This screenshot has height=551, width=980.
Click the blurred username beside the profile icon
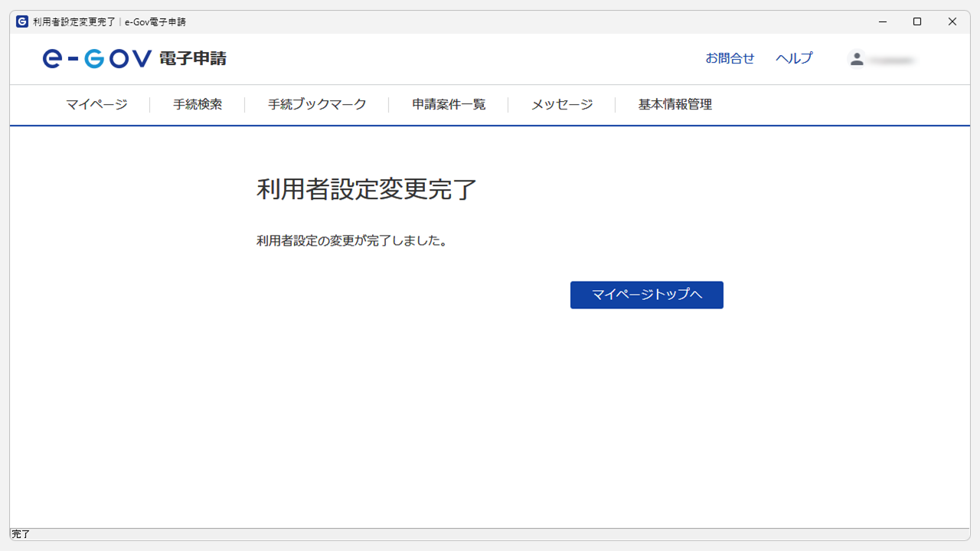click(893, 60)
